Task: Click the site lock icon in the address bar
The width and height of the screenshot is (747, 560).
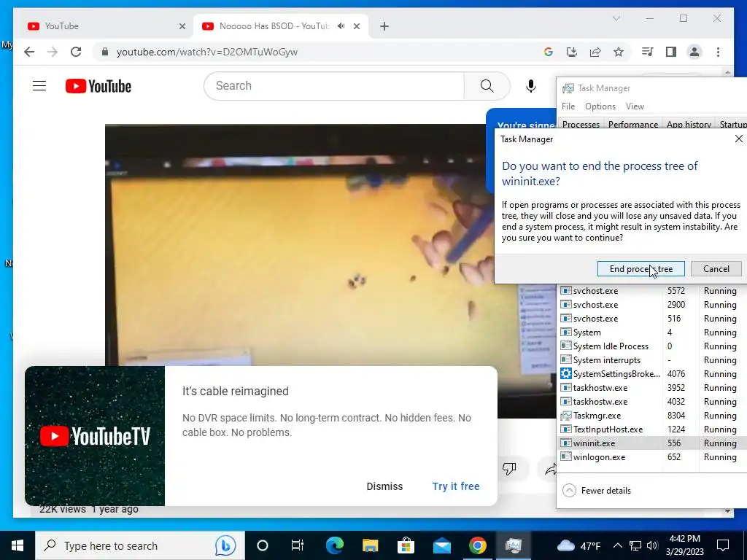Action: click(x=105, y=52)
